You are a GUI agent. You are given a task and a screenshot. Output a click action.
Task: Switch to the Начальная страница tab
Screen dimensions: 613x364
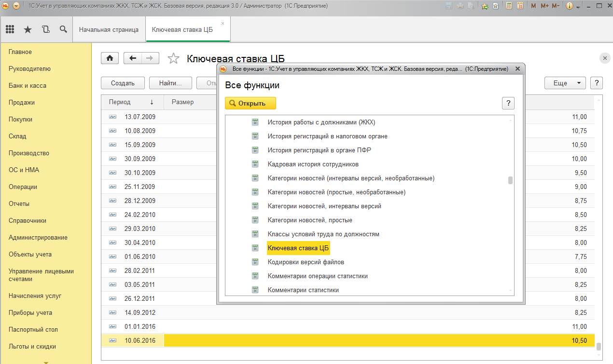coord(109,29)
